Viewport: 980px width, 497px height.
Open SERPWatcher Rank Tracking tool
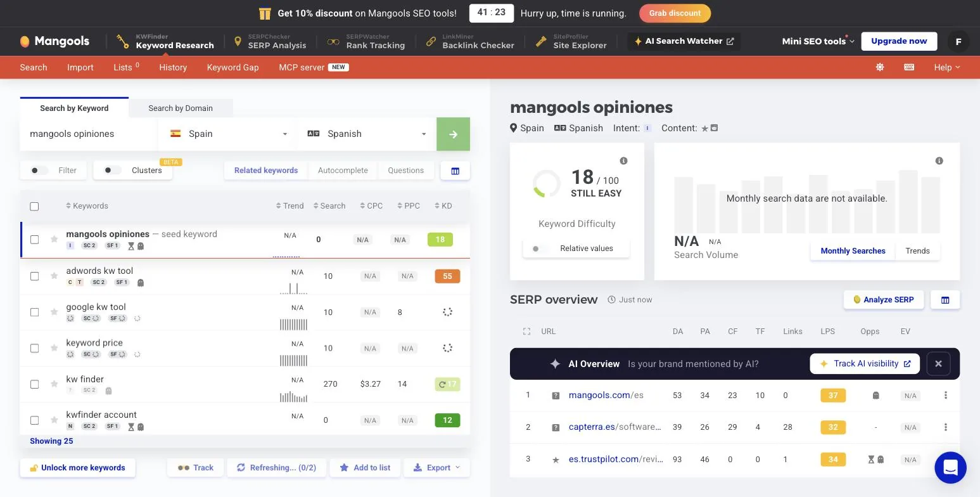(x=366, y=41)
